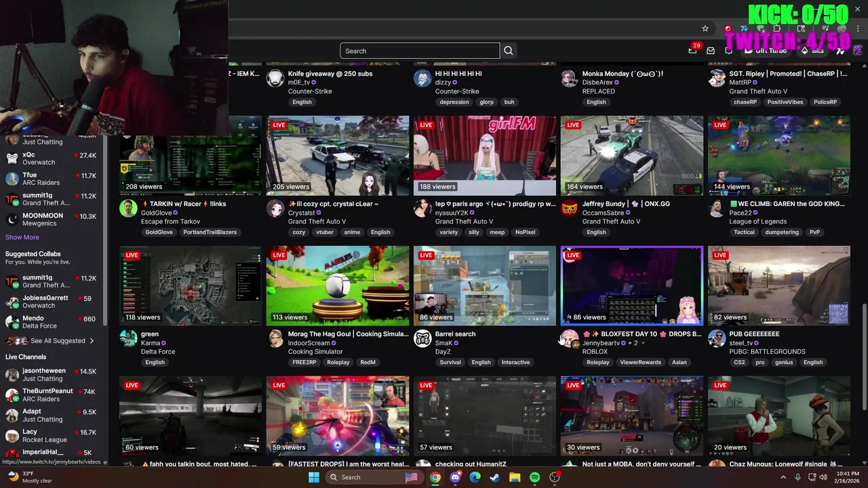Screen dimensions: 868x488
Task: Select the ViewerRewards tag under Jennybeartv
Action: click(640, 362)
